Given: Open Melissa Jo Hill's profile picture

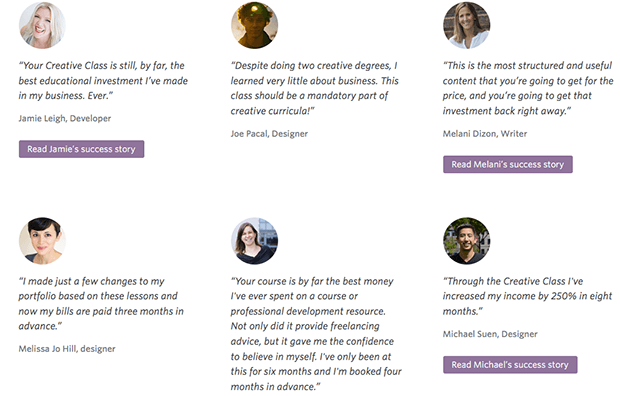Looking at the screenshot, I should (x=42, y=241).
